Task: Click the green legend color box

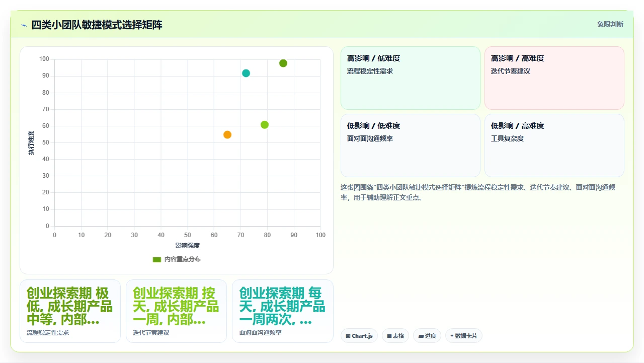Action: point(157,260)
